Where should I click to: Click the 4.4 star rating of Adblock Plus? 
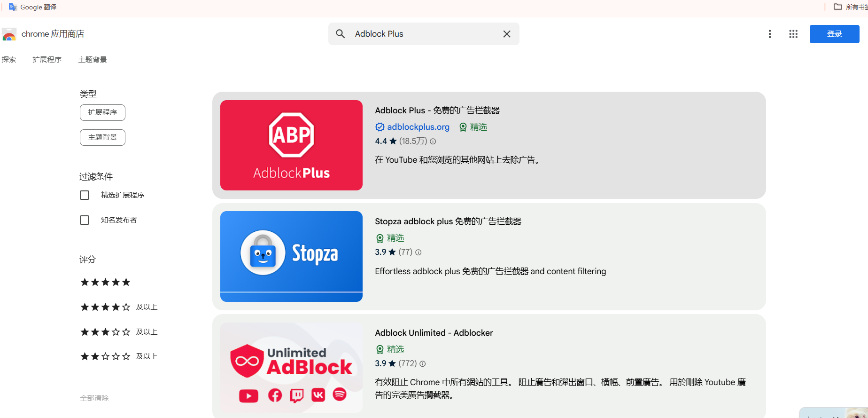click(x=386, y=141)
